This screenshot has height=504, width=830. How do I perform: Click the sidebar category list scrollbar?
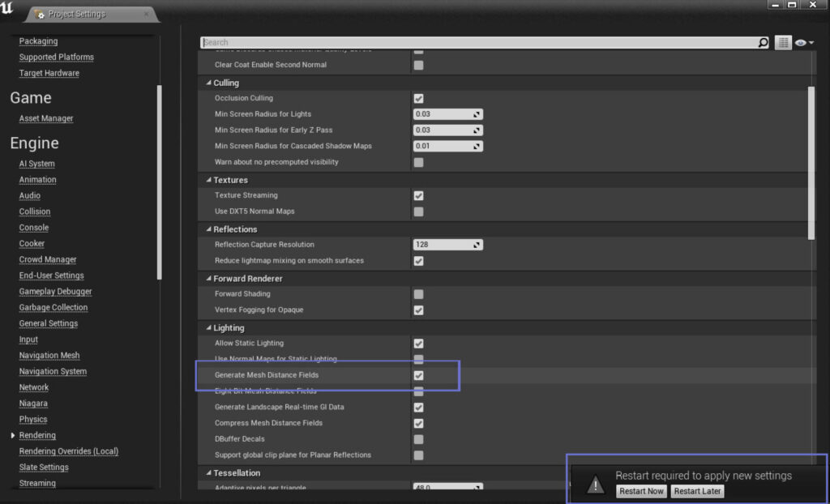tap(160, 182)
